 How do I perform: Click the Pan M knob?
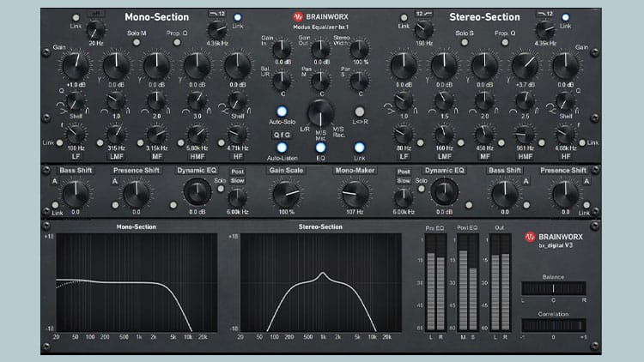point(320,81)
